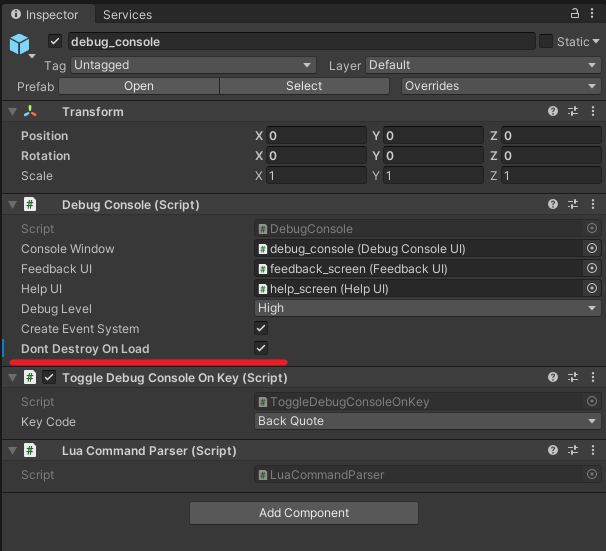This screenshot has width=606, height=551.
Task: Collapse Toggle Debug Console On Key foldout
Action: pyautogui.click(x=13, y=378)
